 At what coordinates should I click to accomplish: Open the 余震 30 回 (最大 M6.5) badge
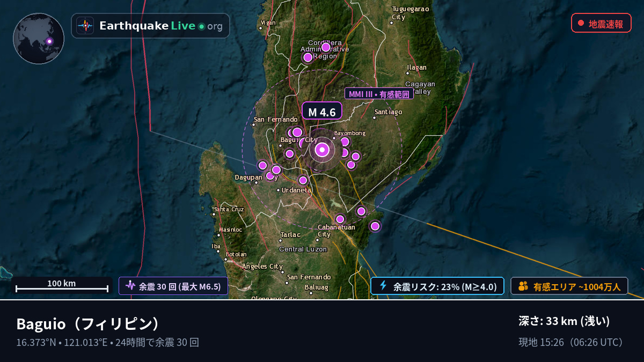pyautogui.click(x=173, y=286)
